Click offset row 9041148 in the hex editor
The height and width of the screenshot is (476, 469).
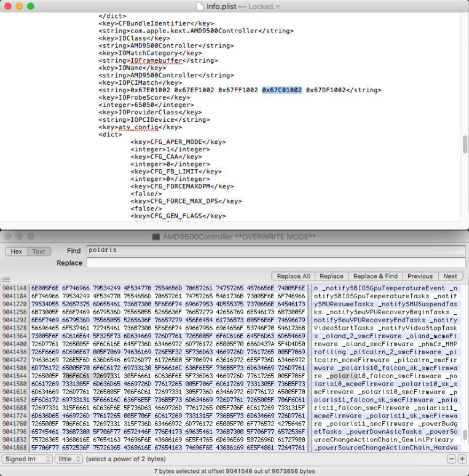14,288
